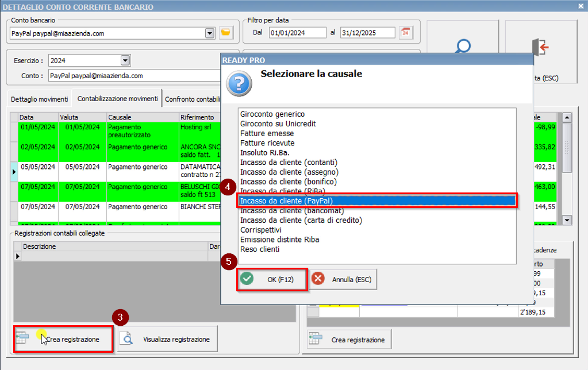Select the BELUSCHI movement reference
This screenshot has height=370, width=588.
tap(200, 190)
